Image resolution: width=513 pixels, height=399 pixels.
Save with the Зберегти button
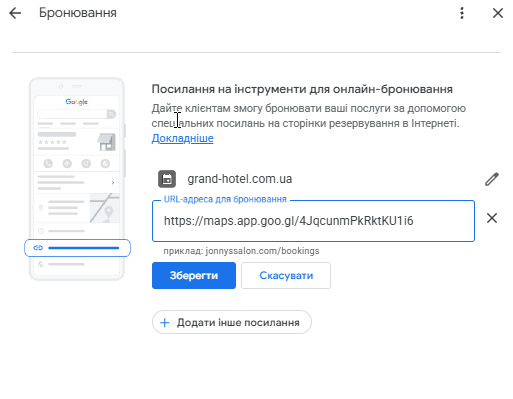(194, 275)
